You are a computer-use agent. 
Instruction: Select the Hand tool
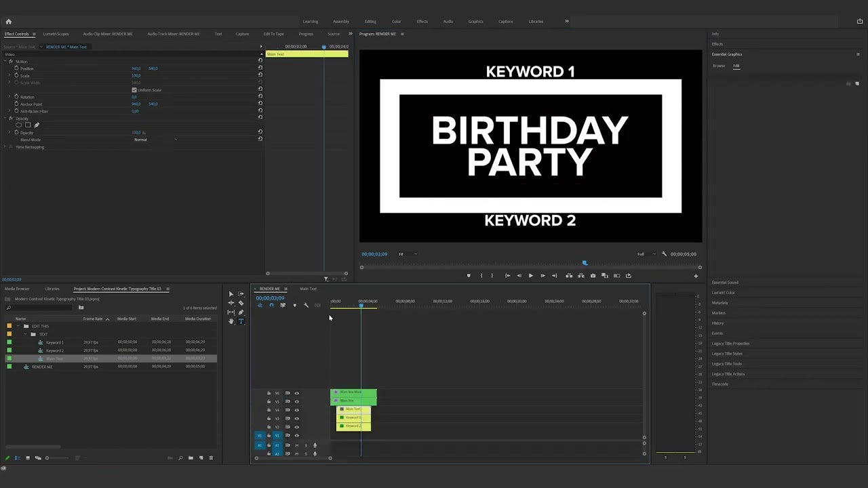click(x=231, y=321)
